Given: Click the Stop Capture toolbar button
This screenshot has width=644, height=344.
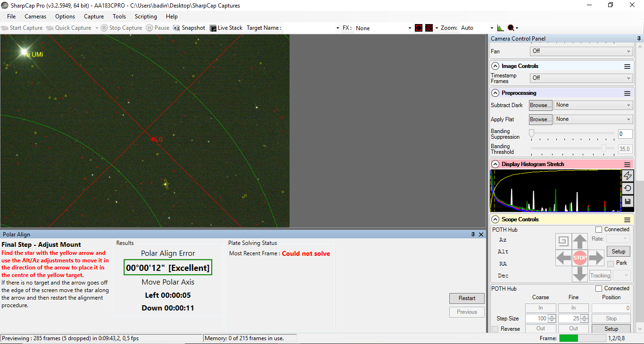Looking at the screenshot, I should click(122, 28).
